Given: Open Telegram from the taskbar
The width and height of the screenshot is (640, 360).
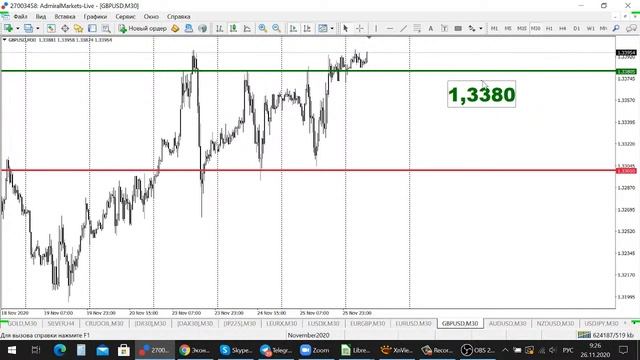Looking at the screenshot, I should 276,350.
